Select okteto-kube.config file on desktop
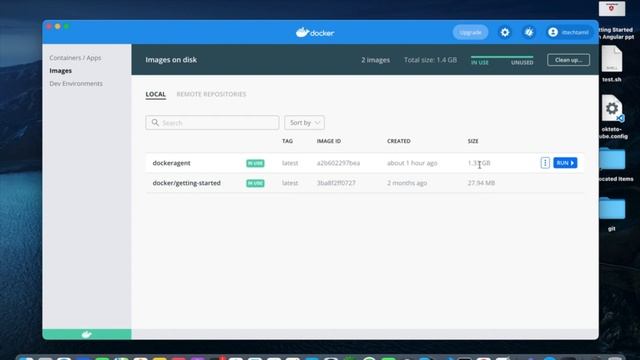The width and height of the screenshot is (640, 360). click(612, 117)
